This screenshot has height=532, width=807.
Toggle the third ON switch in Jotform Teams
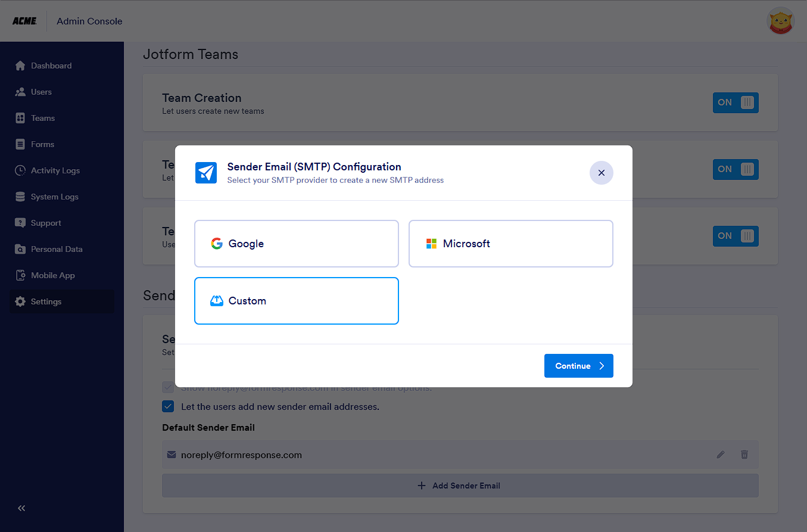[x=736, y=236]
